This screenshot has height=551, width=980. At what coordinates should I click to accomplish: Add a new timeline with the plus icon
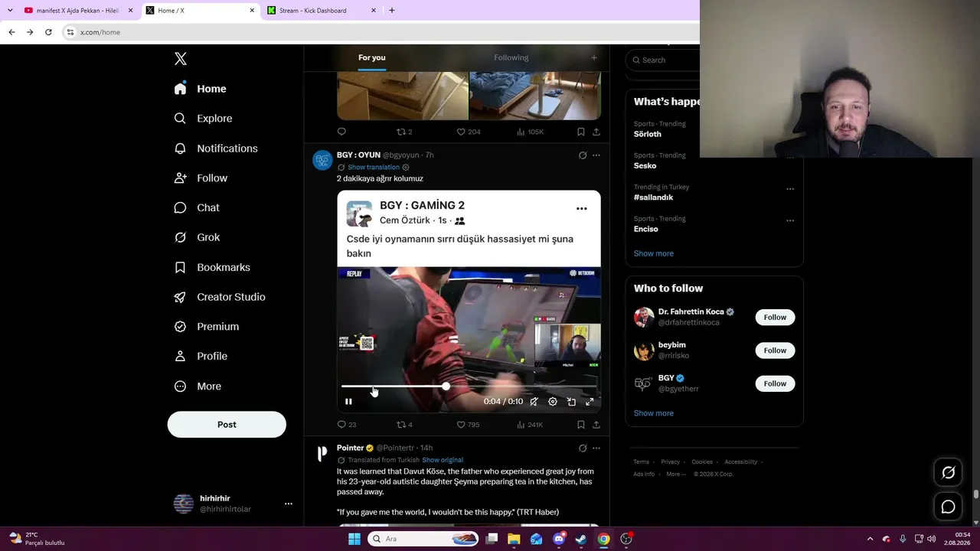pyautogui.click(x=593, y=57)
